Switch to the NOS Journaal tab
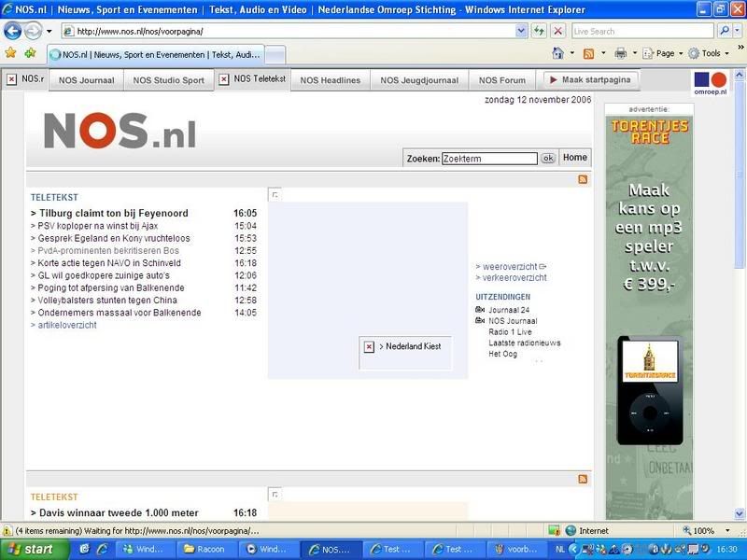The width and height of the screenshot is (747, 560). click(86, 80)
